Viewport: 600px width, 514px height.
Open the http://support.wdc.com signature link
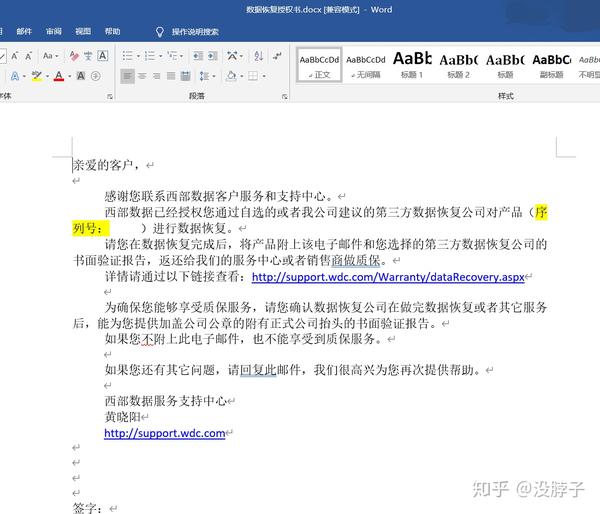click(165, 433)
